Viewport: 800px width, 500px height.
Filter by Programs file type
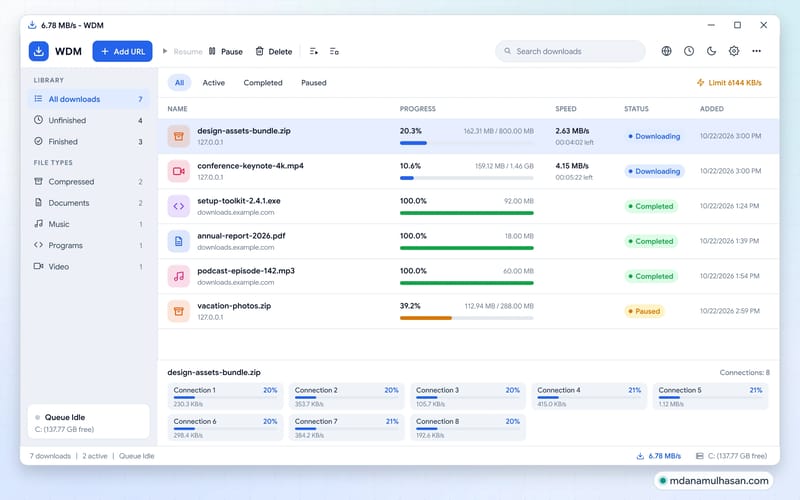pyautogui.click(x=89, y=245)
